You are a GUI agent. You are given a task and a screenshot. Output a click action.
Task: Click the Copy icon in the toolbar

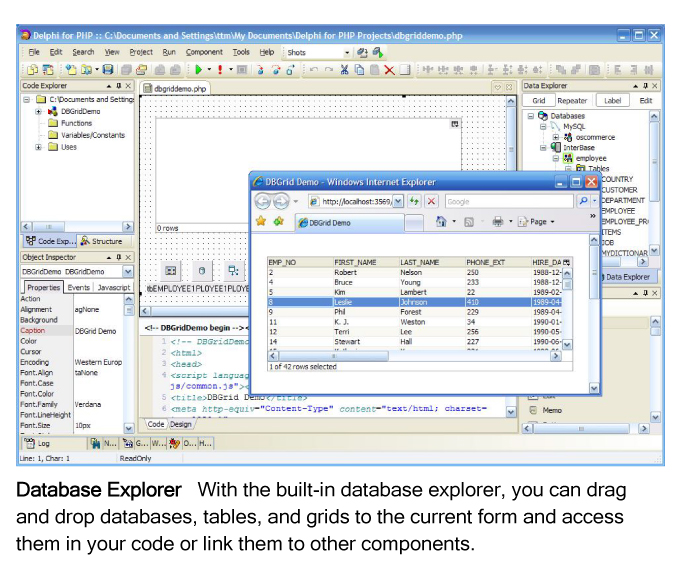point(359,70)
